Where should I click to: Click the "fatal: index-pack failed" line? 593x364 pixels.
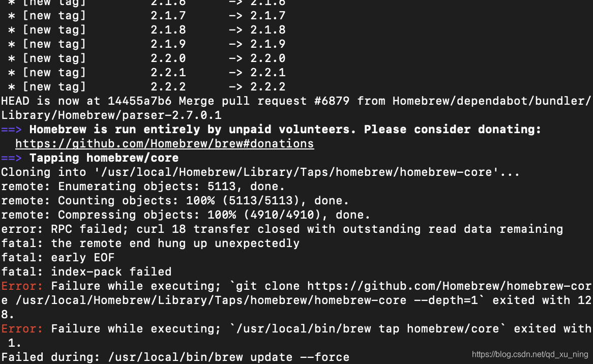(x=86, y=272)
